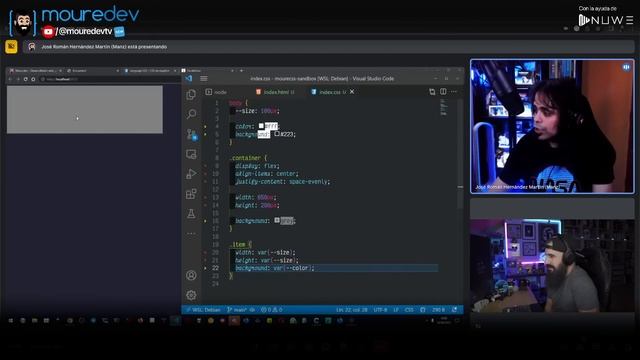Click the errors and warnings status item

pyautogui.click(x=272, y=310)
